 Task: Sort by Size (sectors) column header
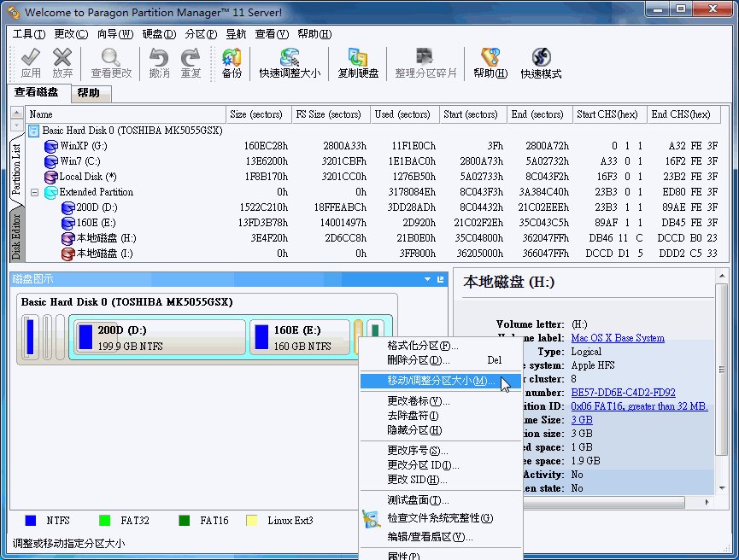pos(259,114)
